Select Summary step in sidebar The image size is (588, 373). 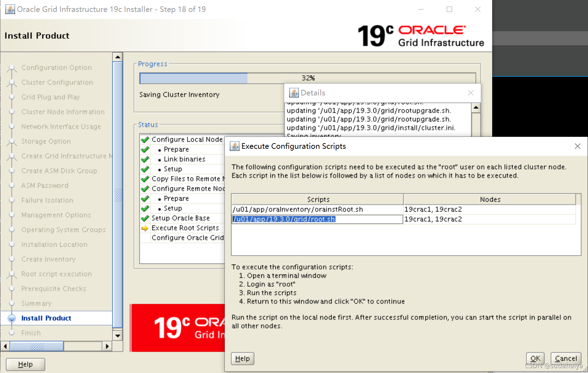click(36, 303)
